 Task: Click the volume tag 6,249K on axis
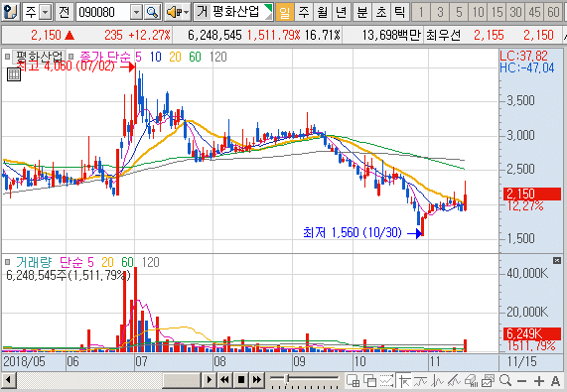pyautogui.click(x=532, y=333)
